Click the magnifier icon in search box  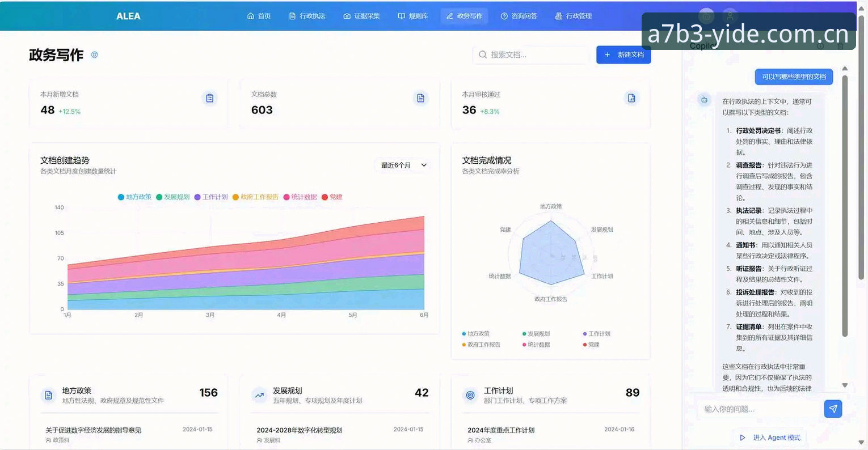[x=483, y=55]
